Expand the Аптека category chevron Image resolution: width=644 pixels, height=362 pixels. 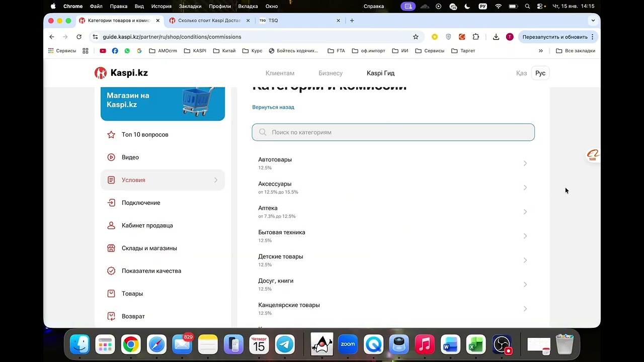[x=525, y=212]
